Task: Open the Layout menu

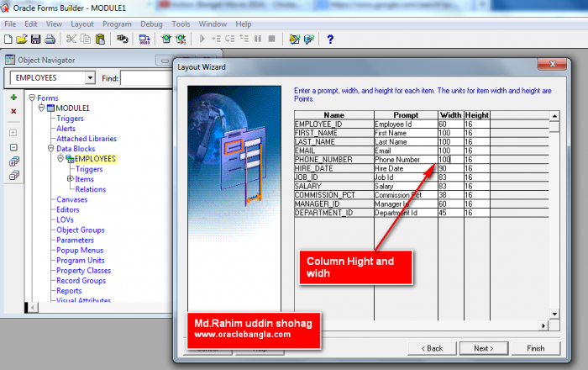Action: tap(82, 24)
